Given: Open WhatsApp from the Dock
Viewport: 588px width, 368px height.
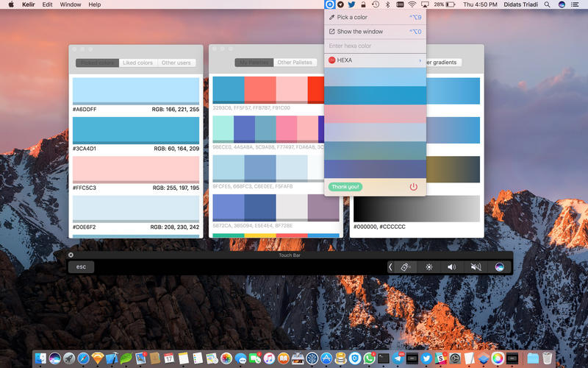Looking at the screenshot, I should point(369,358).
